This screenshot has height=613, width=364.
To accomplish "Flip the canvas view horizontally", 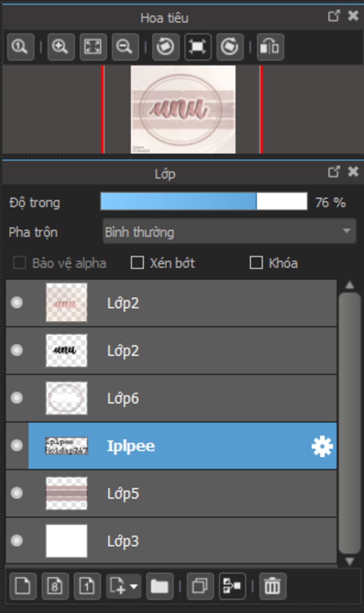I will point(270,47).
